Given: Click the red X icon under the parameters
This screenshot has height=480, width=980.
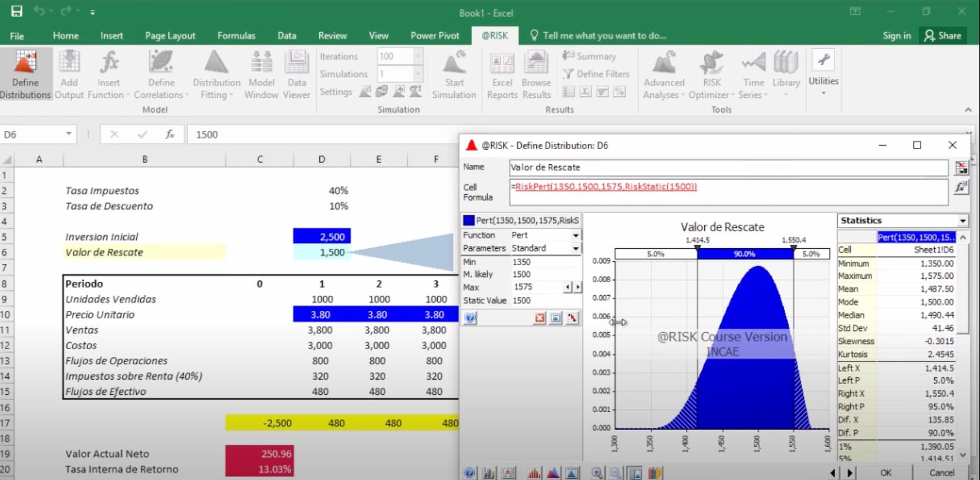Looking at the screenshot, I should tap(539, 318).
